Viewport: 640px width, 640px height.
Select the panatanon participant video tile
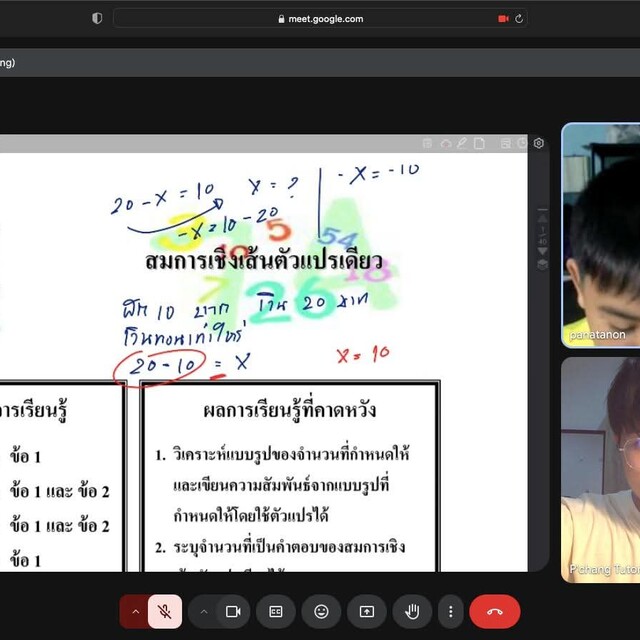coord(601,236)
